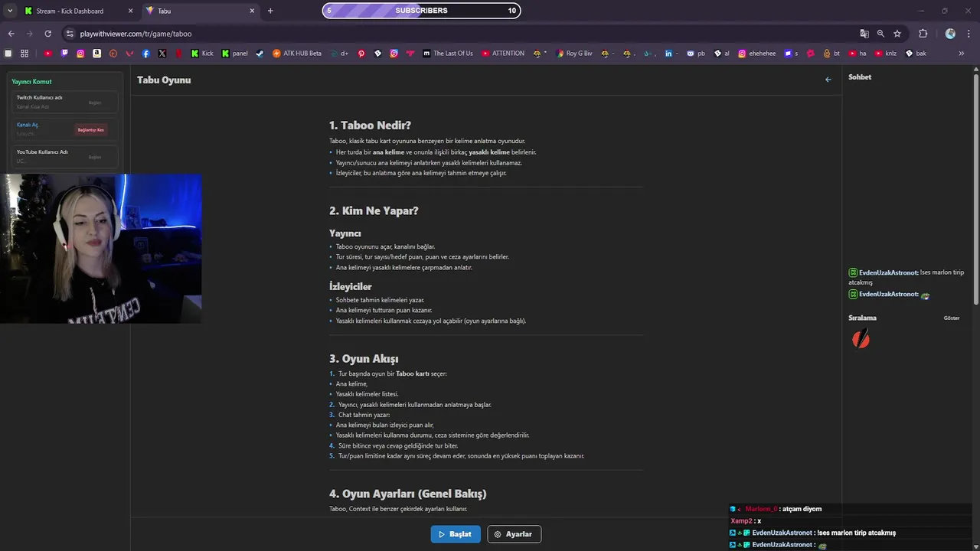Click the zoom magnifier icon in address bar
This screenshot has height=551, width=980.
pyautogui.click(x=880, y=34)
